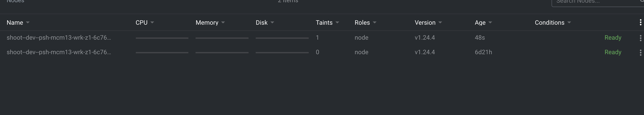This screenshot has height=115, width=644.
Task: Click the Search Nodes input field
Action: click(595, 2)
